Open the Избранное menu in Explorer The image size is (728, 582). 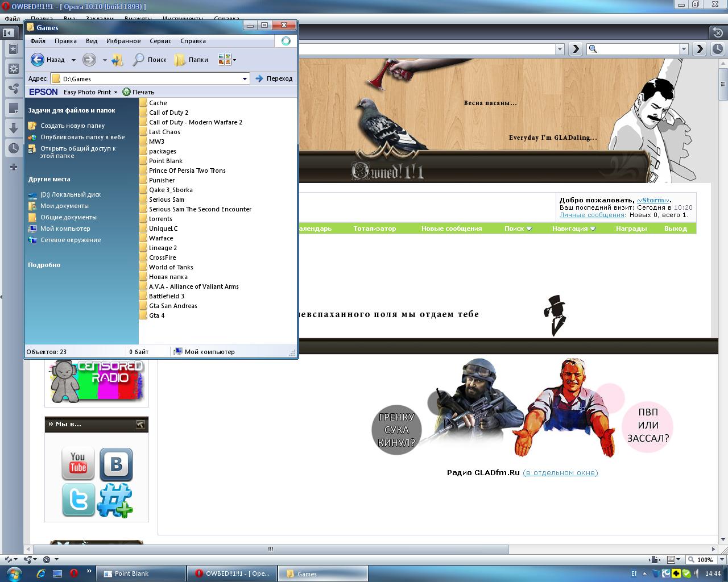click(123, 41)
